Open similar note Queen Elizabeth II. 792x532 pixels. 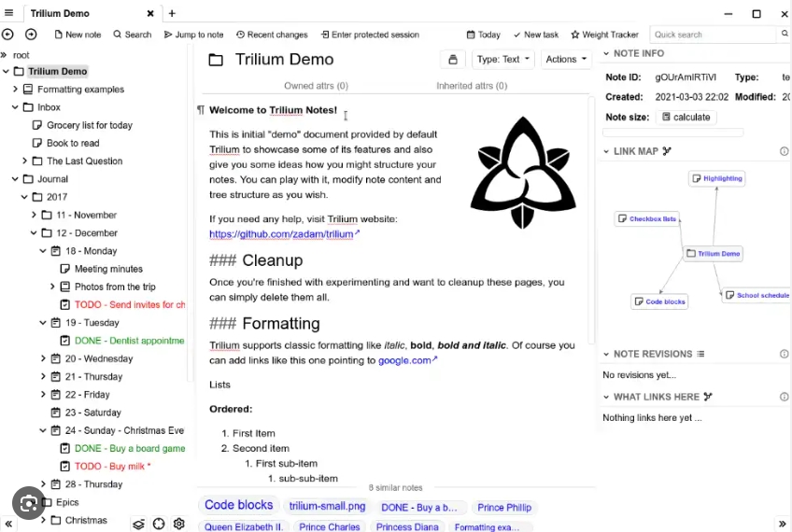tap(244, 526)
